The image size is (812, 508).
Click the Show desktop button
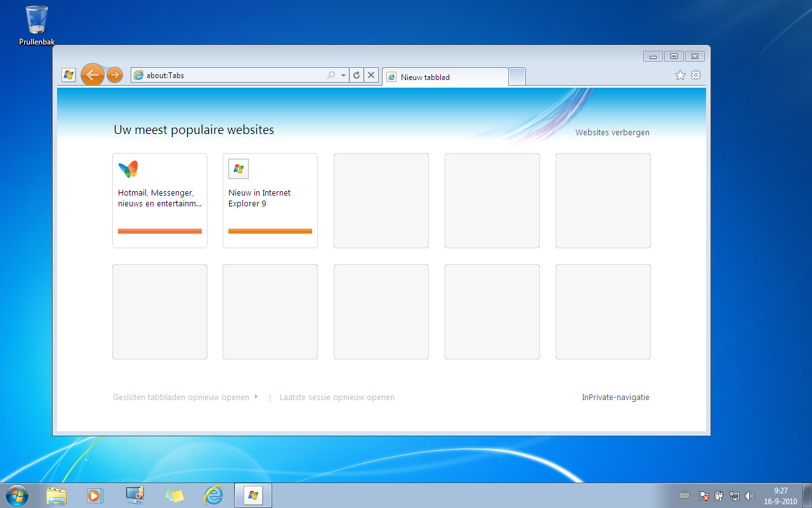807,495
